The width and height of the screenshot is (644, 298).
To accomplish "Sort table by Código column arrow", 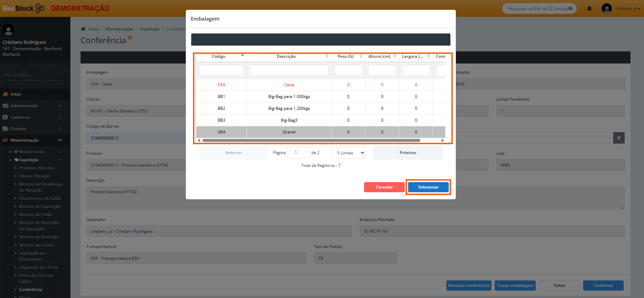I will (242, 55).
